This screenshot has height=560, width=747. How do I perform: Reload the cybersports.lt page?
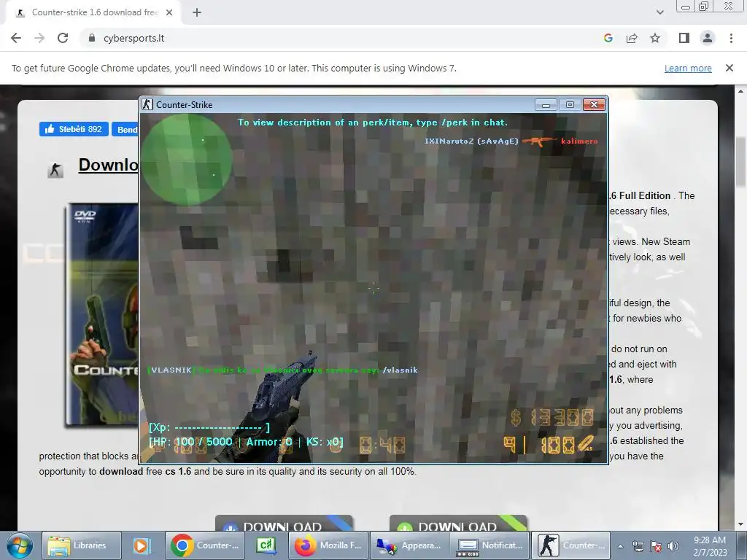63,38
